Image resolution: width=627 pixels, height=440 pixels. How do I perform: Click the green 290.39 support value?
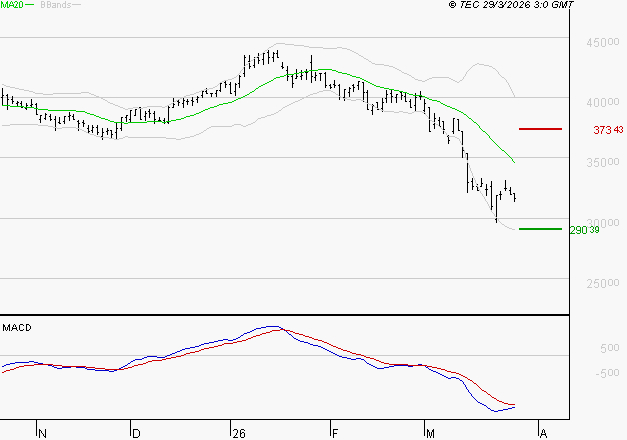click(584, 230)
